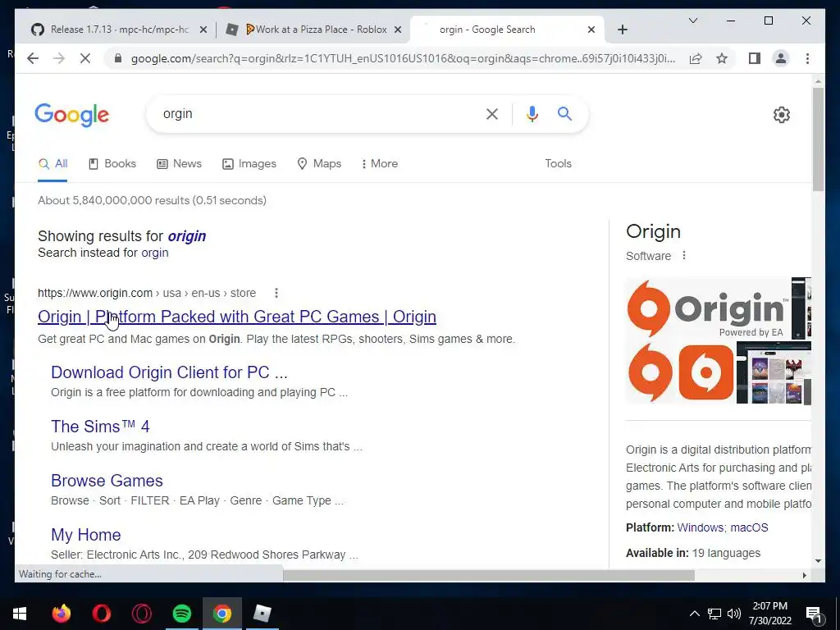Click the taskbar clock and date
Viewport: 840px width, 630px height.
point(769,614)
